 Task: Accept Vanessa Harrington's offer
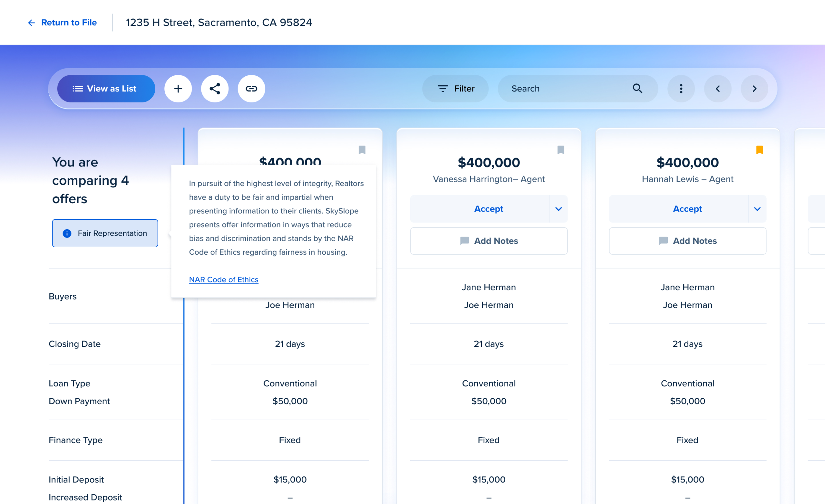(488, 209)
